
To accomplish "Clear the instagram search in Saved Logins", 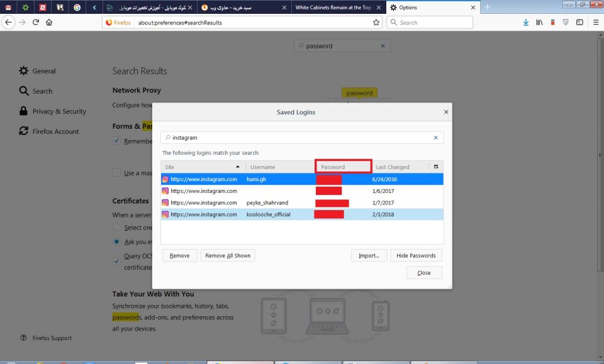I will point(435,138).
